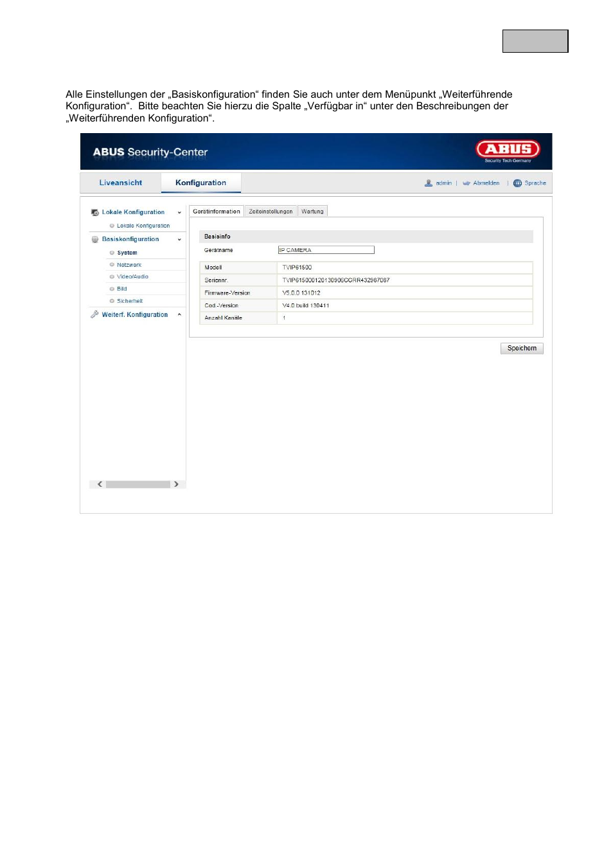This screenshot has width=613, height=868.
Task: Select Bild in the sidebar
Action: [x=122, y=289]
